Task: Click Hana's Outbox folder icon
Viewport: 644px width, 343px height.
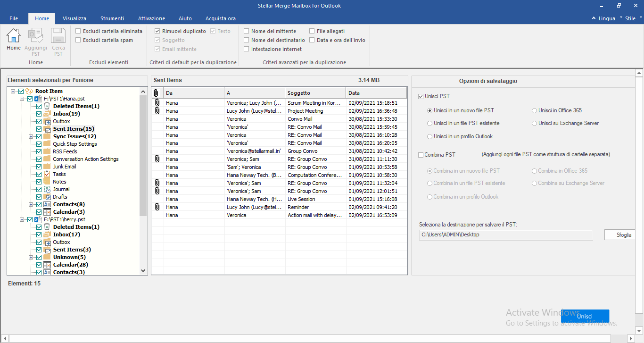Action: [47, 121]
